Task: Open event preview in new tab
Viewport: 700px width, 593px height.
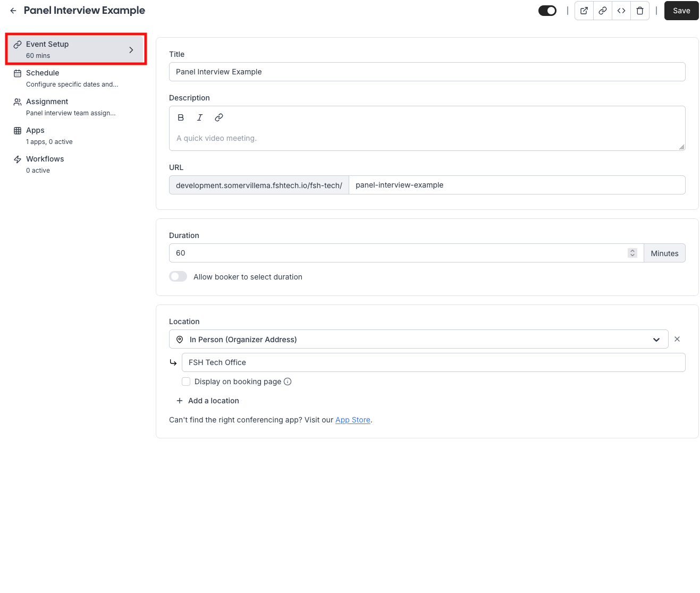Action: (584, 11)
